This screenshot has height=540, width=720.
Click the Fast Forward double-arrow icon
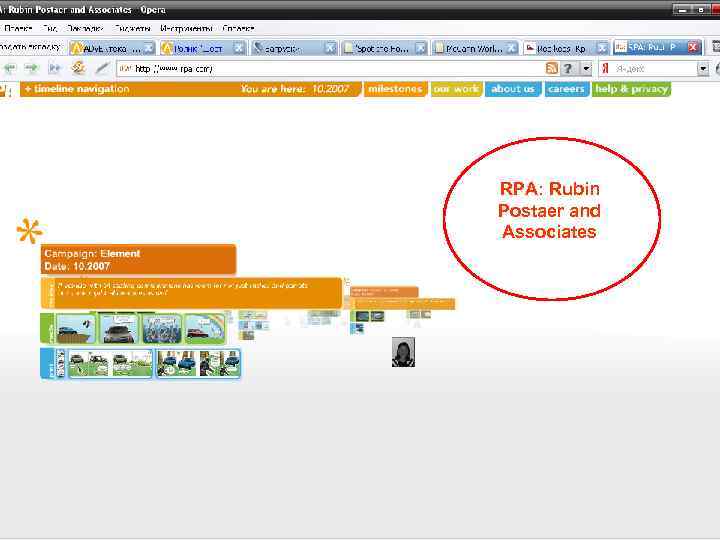coord(54,68)
